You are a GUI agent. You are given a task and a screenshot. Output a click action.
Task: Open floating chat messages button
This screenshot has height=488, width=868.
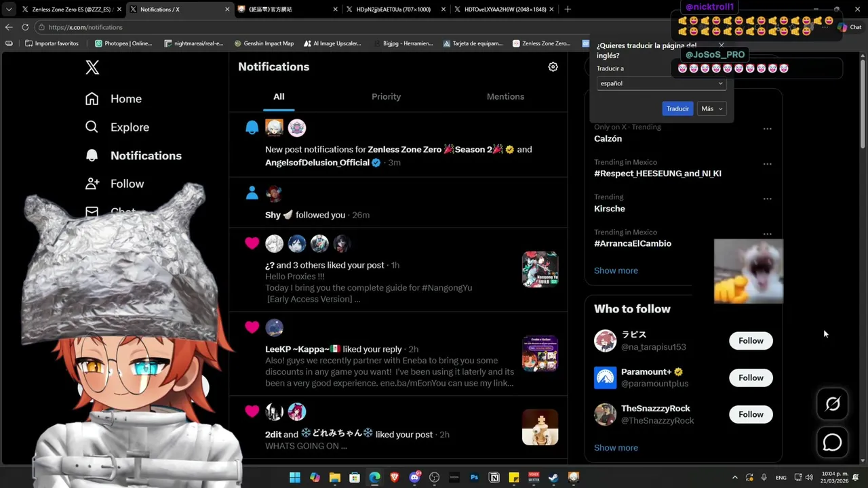click(832, 443)
